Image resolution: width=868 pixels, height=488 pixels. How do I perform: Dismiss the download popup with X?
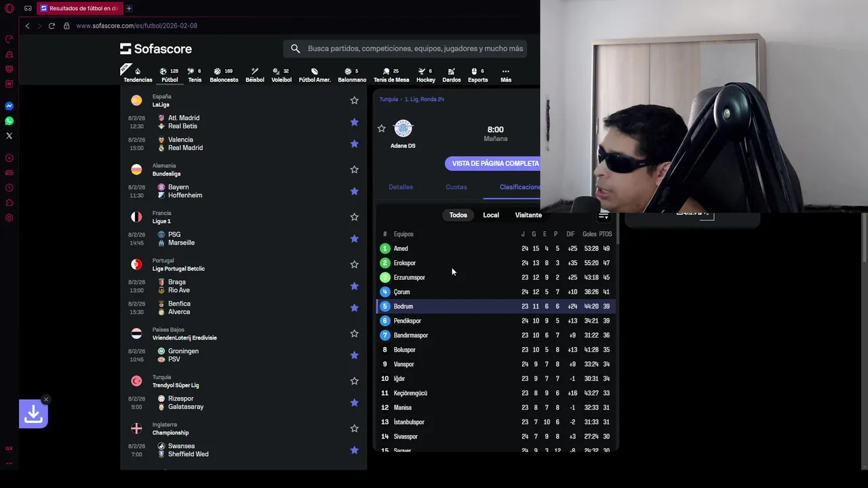[45, 399]
